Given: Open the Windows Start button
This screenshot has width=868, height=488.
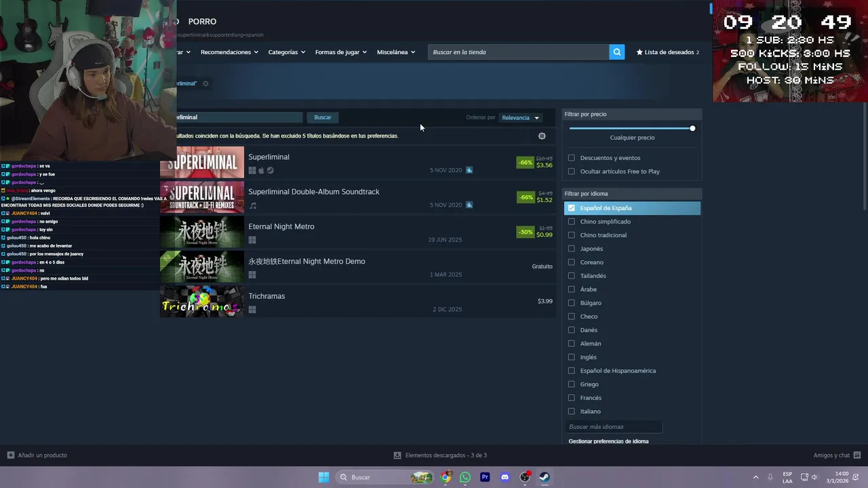Looking at the screenshot, I should coord(324,477).
